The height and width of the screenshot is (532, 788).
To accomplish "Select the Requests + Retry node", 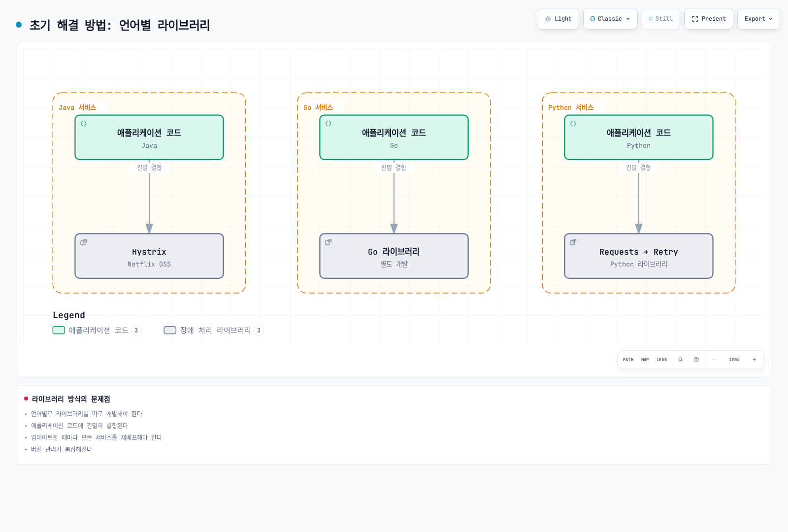I will (639, 256).
